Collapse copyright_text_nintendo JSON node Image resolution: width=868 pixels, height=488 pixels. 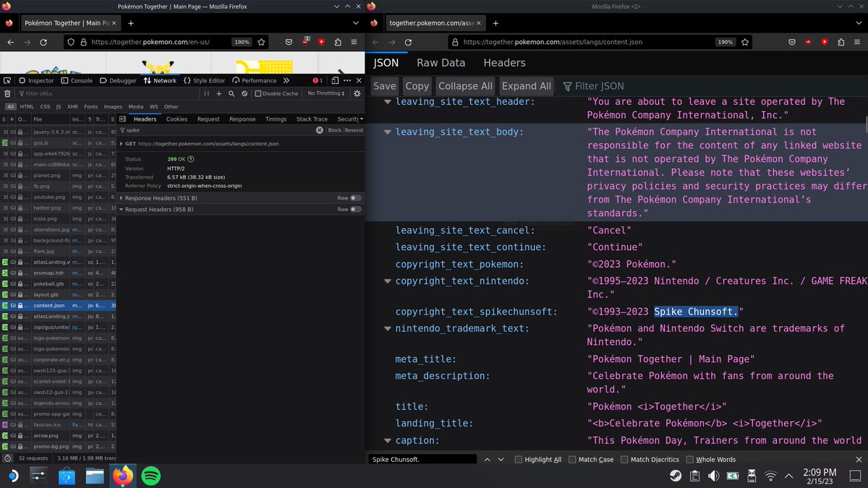pos(388,281)
